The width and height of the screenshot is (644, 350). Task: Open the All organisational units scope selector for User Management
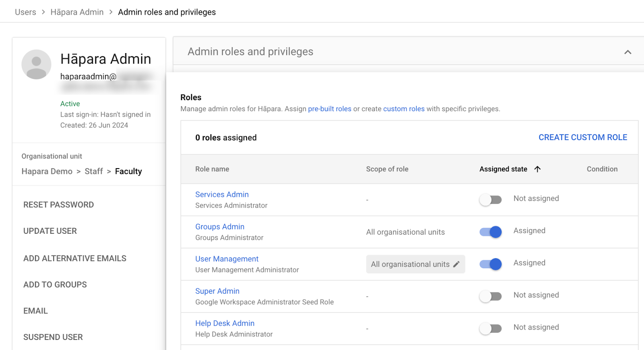pos(415,264)
